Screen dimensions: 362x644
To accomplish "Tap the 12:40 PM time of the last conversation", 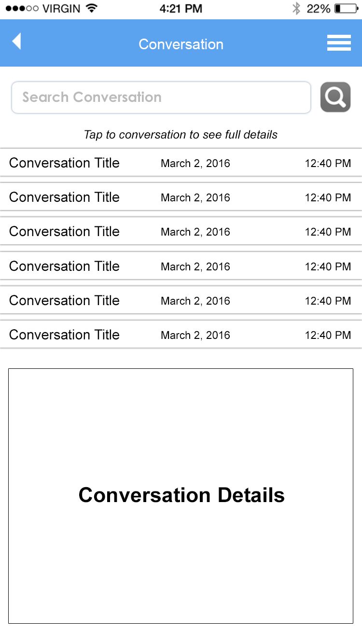I will click(328, 335).
